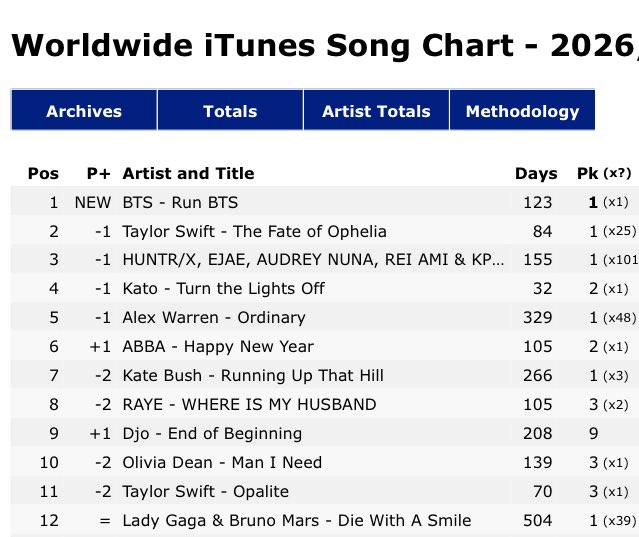639x537 pixels.
Task: Click Djo - End of Beginning
Action: [x=212, y=434]
